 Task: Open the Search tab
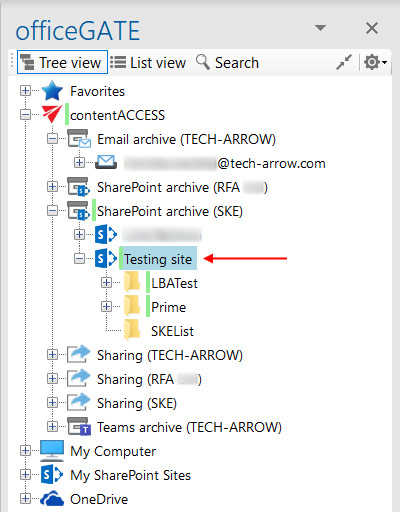coord(228,63)
